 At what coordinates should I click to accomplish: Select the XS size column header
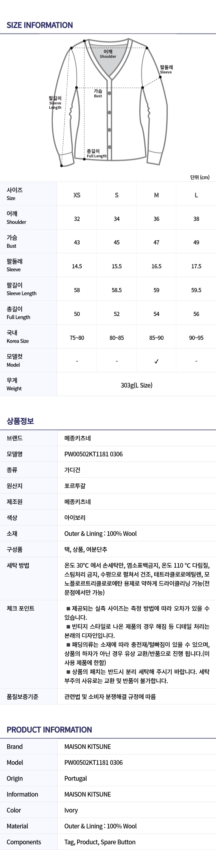point(77,195)
